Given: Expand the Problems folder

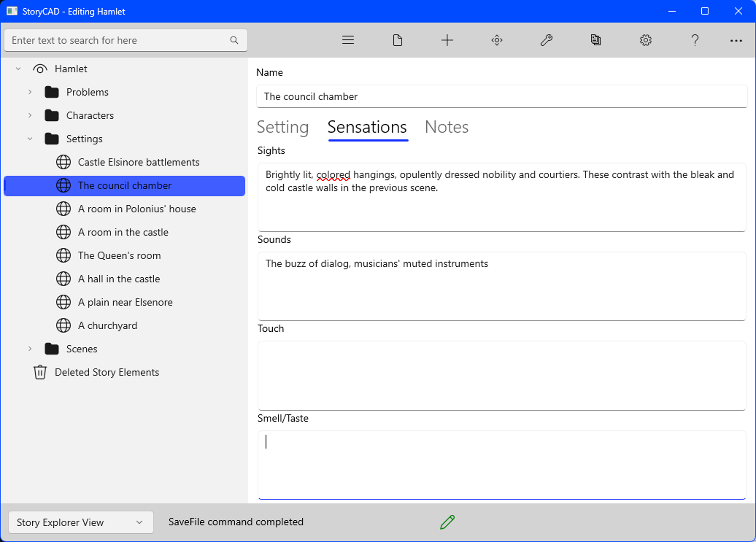Looking at the screenshot, I should [30, 92].
